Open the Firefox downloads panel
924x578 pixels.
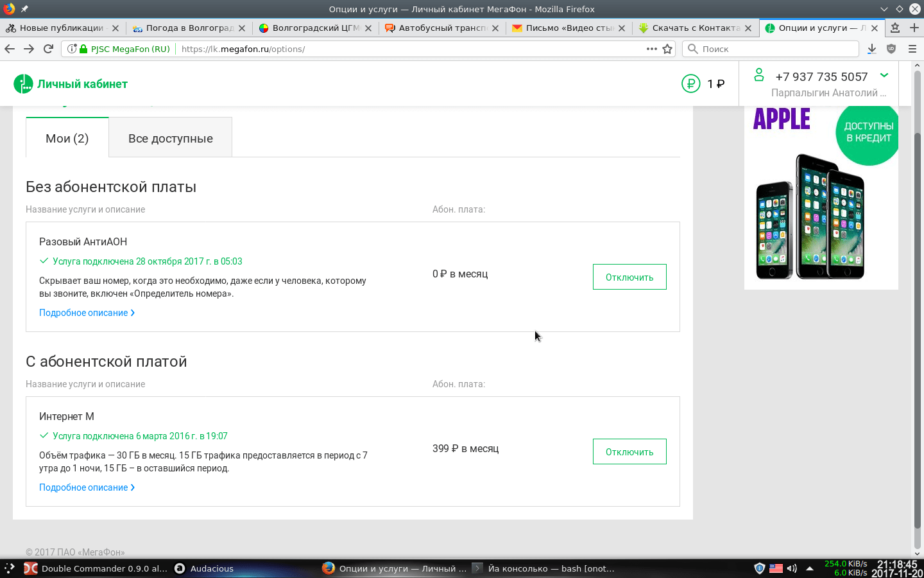pos(872,49)
